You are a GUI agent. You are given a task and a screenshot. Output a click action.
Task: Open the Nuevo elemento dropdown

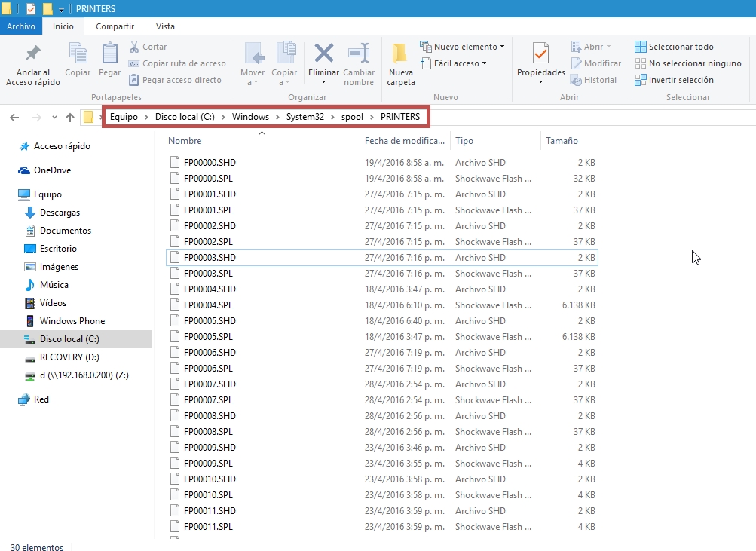click(x=462, y=47)
